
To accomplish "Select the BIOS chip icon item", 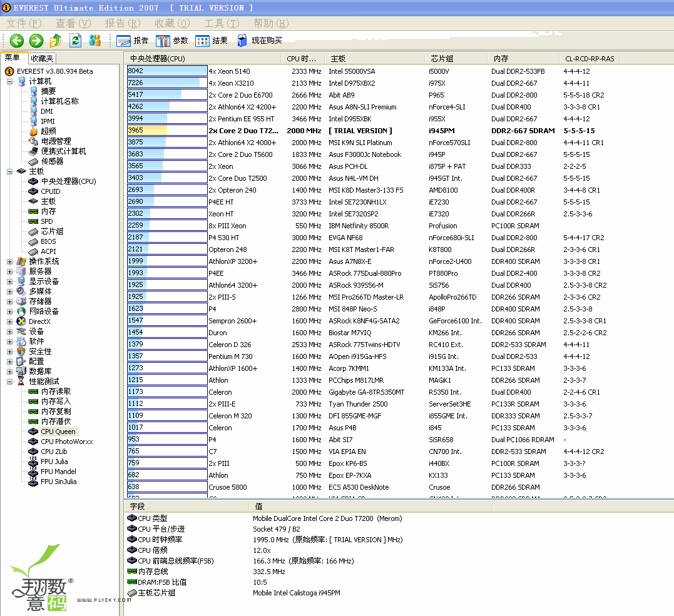I will pos(33,241).
